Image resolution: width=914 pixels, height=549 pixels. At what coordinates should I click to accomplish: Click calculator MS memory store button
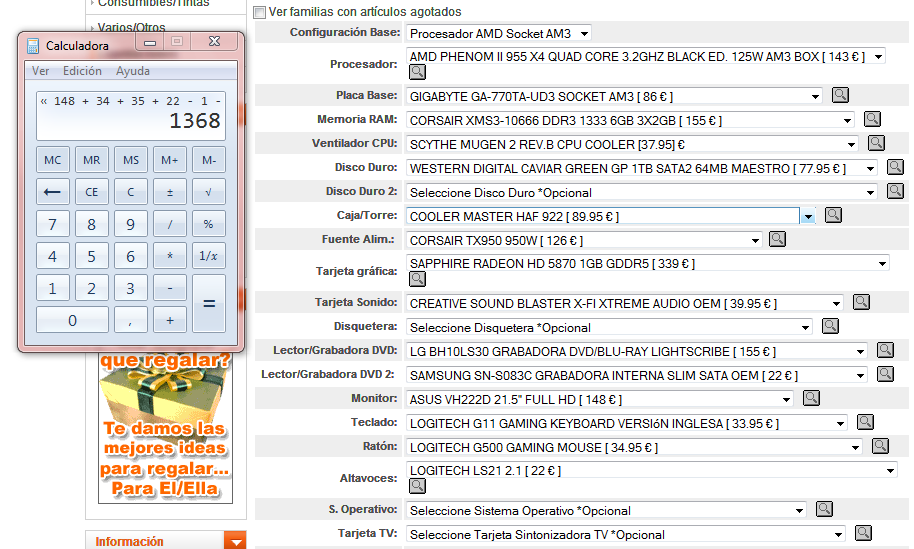point(131,160)
